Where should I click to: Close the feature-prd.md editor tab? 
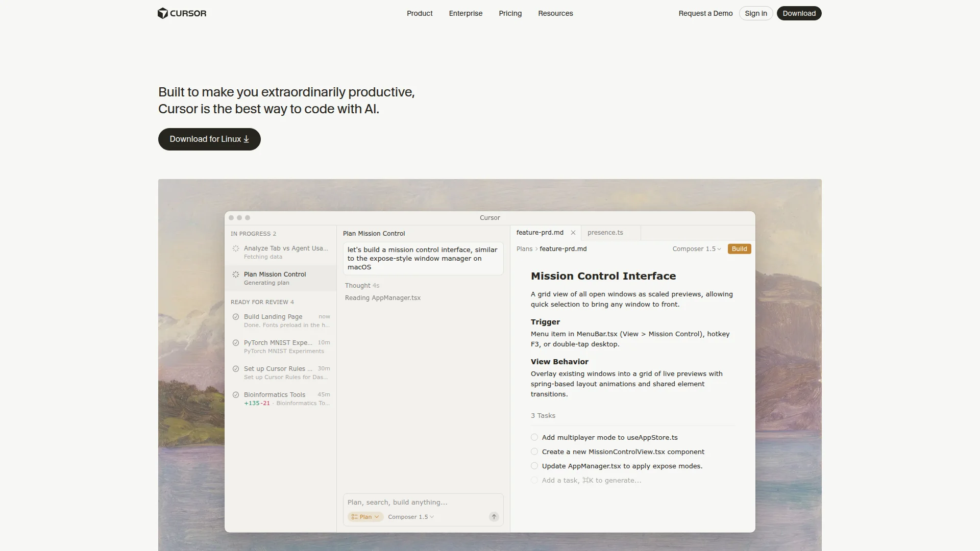pos(573,233)
